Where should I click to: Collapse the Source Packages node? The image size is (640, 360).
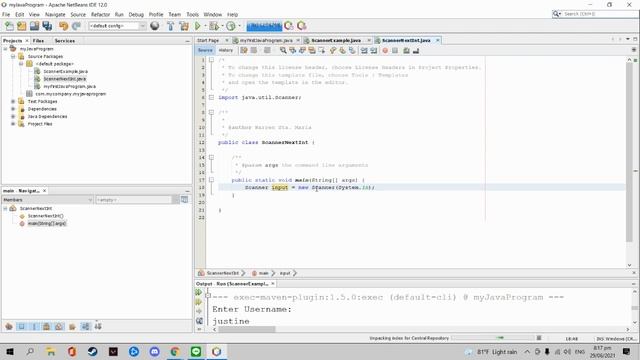coord(13,56)
